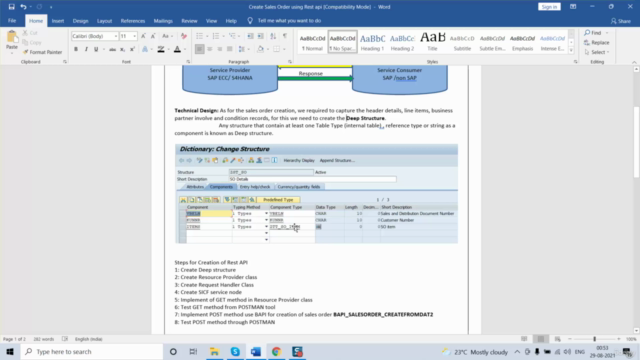Image resolution: width=640 pixels, height=360 pixels.
Task: Decrease paragraph indent
Action: (250, 36)
